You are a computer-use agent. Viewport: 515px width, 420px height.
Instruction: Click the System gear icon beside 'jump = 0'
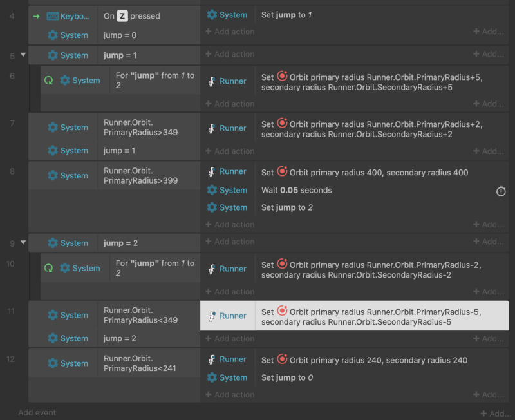[53, 35]
